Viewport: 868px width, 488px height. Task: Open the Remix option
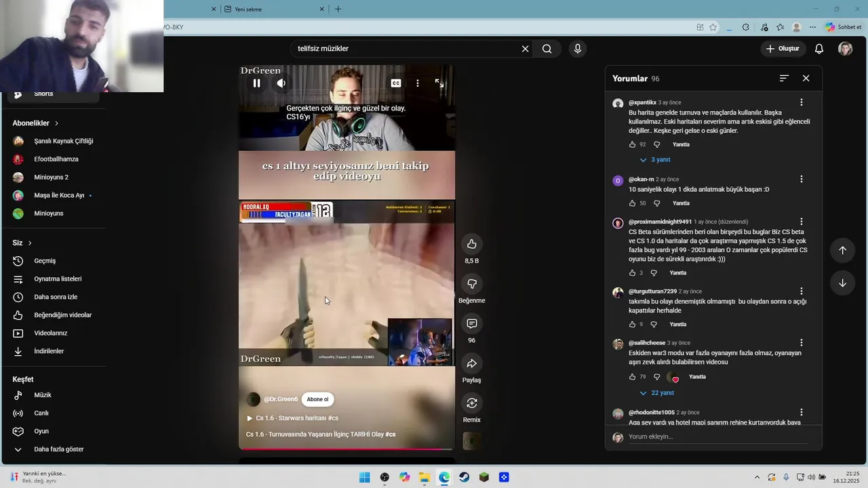[x=472, y=403]
